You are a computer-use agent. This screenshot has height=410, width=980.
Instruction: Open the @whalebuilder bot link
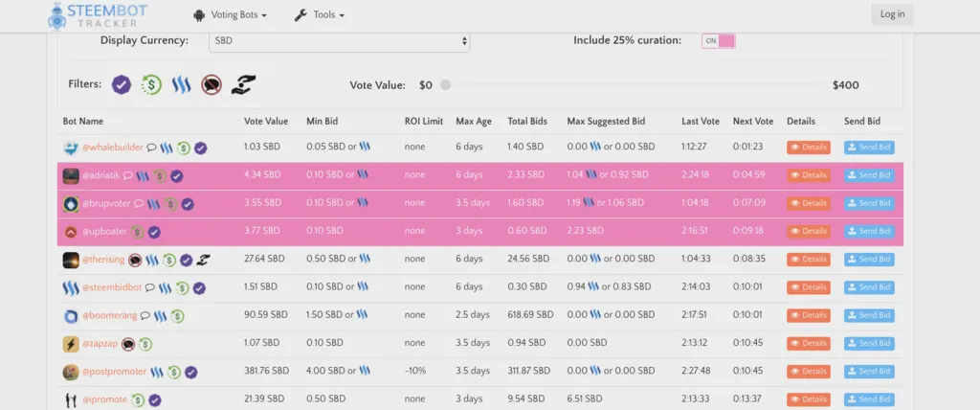click(x=113, y=148)
